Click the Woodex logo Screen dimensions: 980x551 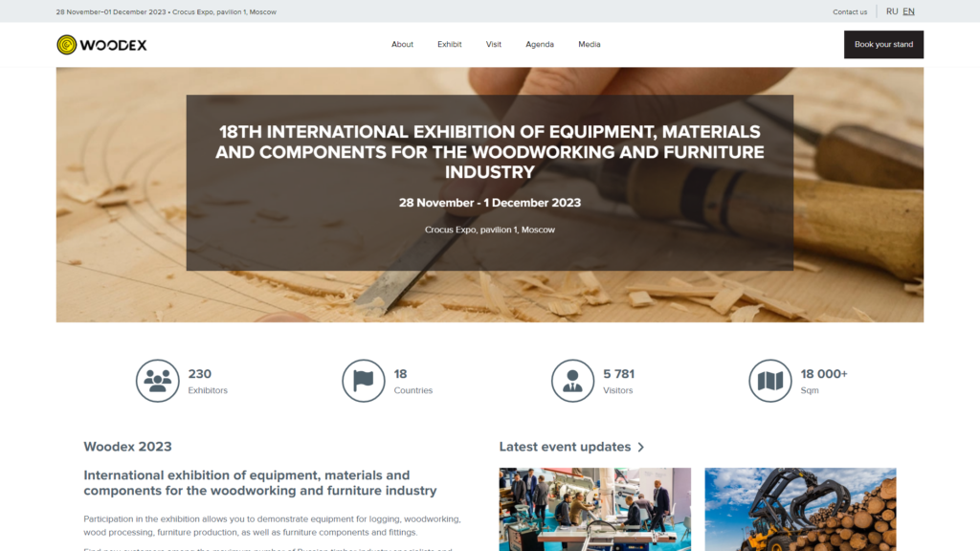pos(101,44)
